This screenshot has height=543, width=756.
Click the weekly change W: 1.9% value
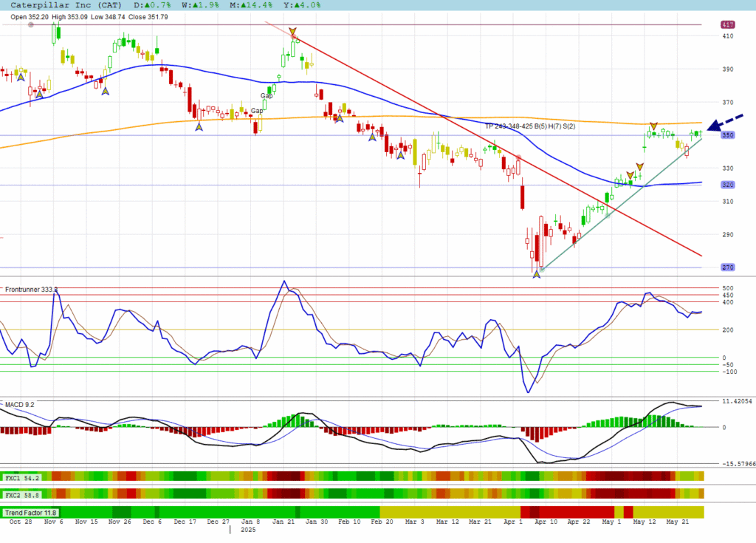point(200,5)
